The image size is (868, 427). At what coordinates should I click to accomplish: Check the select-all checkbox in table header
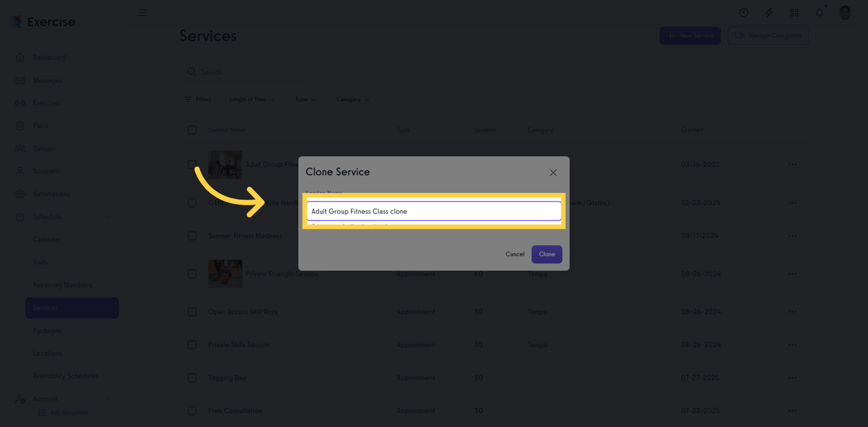coord(193,130)
